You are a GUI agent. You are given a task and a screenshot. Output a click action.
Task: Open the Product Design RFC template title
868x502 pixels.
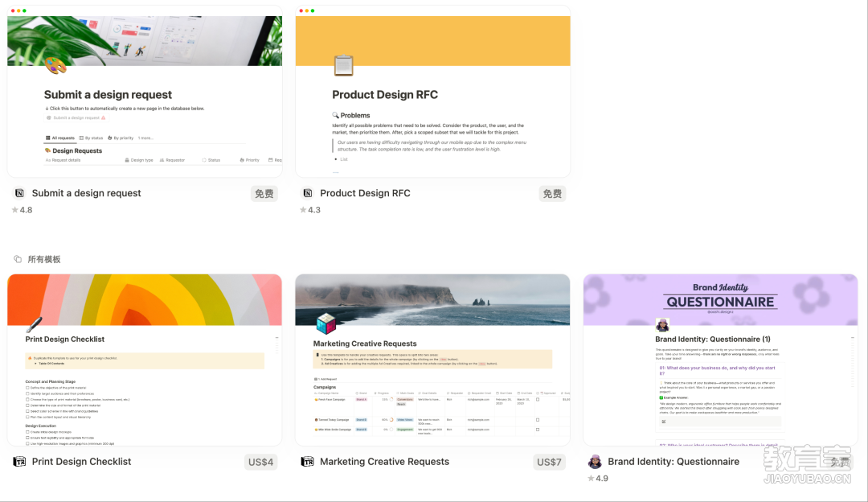pos(366,193)
